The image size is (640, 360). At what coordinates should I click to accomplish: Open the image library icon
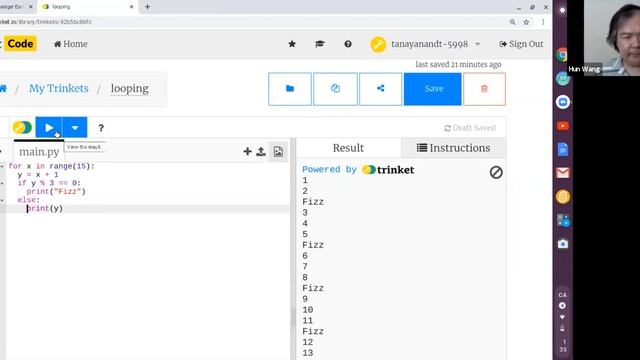[x=278, y=151]
